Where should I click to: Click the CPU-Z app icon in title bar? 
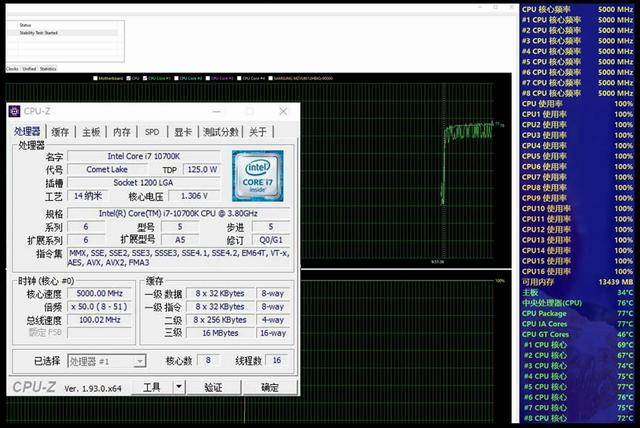coord(15,112)
